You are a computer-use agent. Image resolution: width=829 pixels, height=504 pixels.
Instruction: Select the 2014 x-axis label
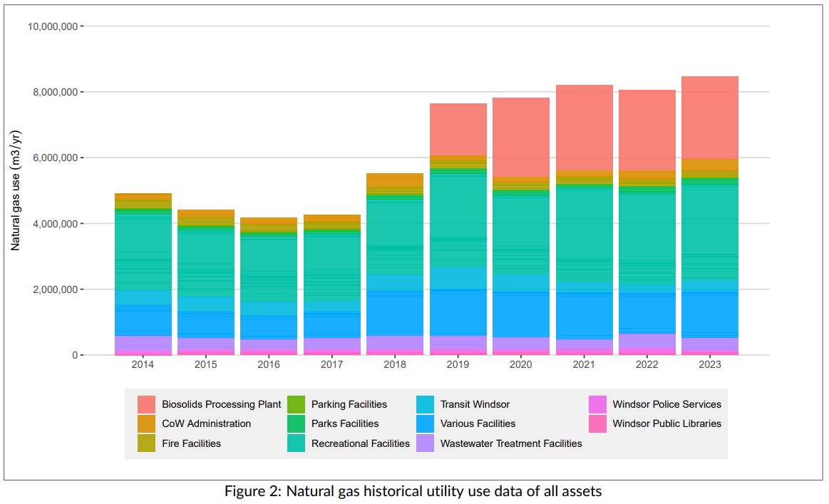143,364
